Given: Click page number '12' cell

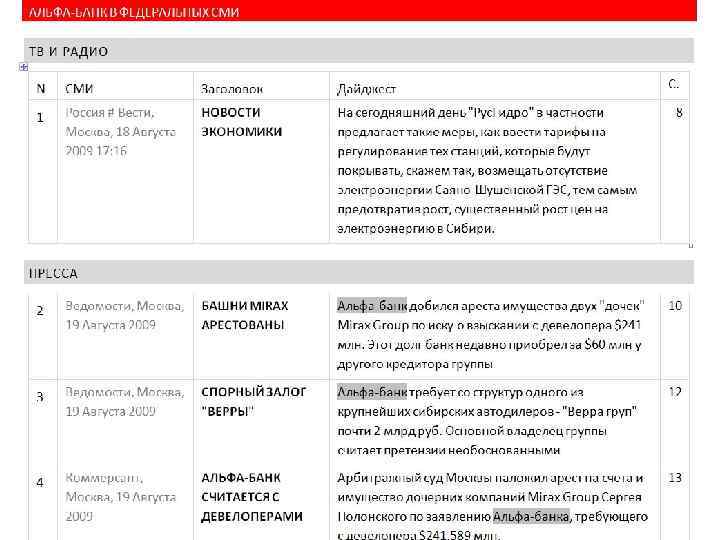Looking at the screenshot, I should click(675, 392).
